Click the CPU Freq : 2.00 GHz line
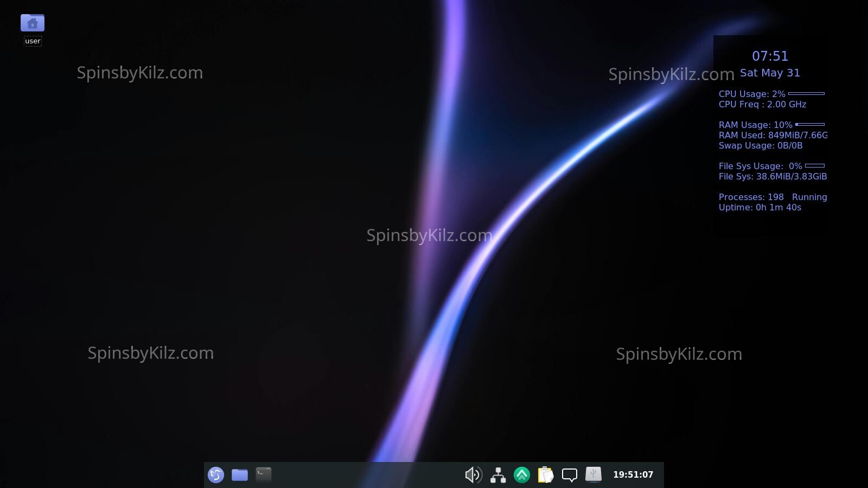 pos(762,104)
